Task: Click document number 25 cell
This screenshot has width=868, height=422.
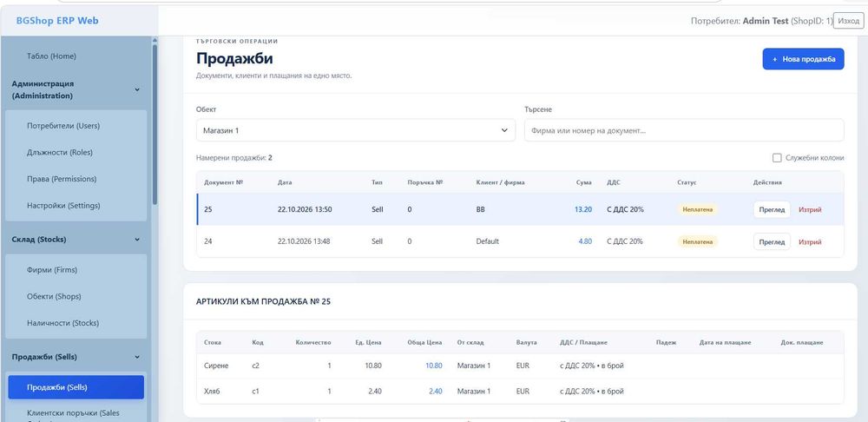Action: (207, 209)
